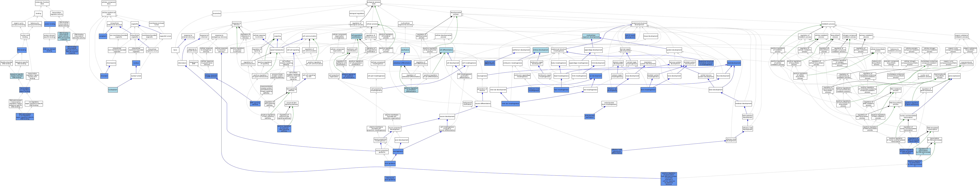Select the 'chromosome' node
Viewport: 980px width, 186px height.
pyautogui.click(x=111, y=63)
